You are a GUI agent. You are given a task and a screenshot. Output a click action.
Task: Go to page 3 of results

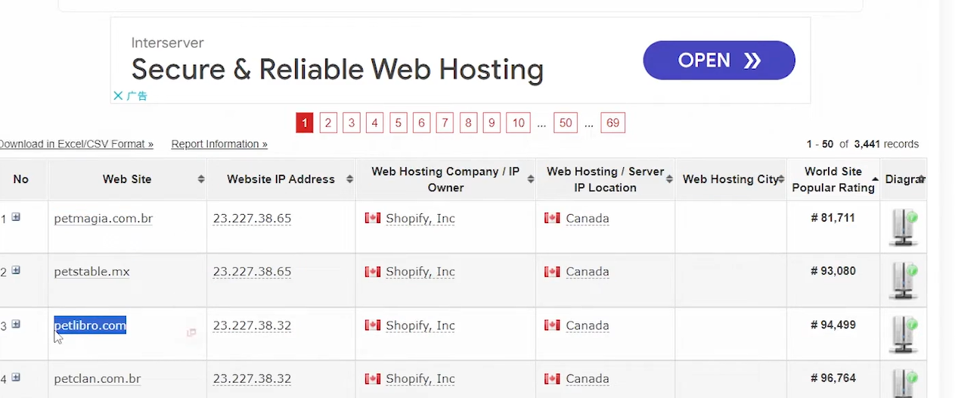pos(351,123)
